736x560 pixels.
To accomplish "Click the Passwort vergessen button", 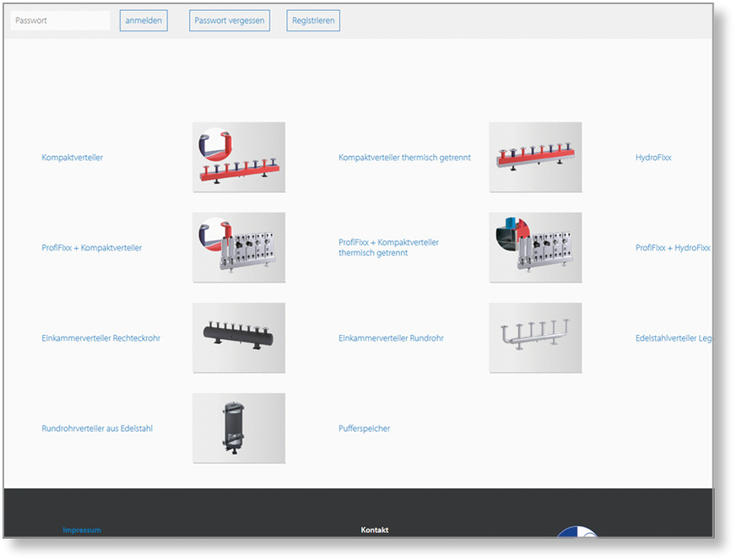I will coord(230,21).
